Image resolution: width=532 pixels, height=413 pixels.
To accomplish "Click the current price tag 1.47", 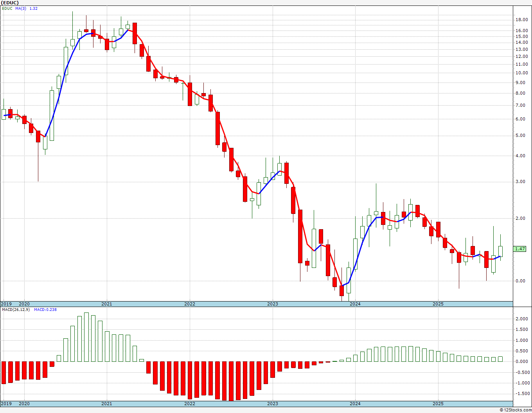I will [x=520, y=249].
